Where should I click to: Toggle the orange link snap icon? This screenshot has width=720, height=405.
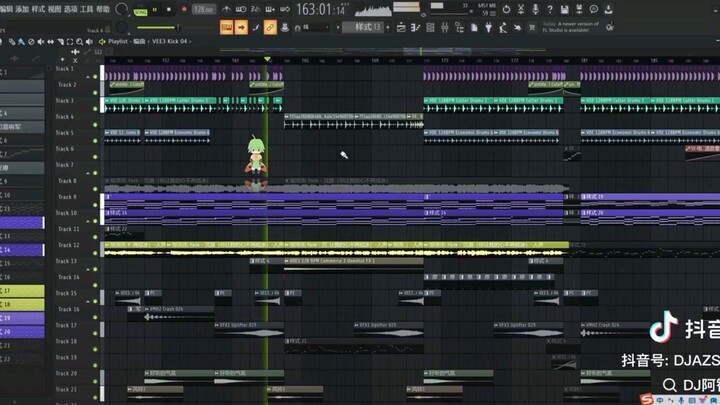pyautogui.click(x=270, y=27)
